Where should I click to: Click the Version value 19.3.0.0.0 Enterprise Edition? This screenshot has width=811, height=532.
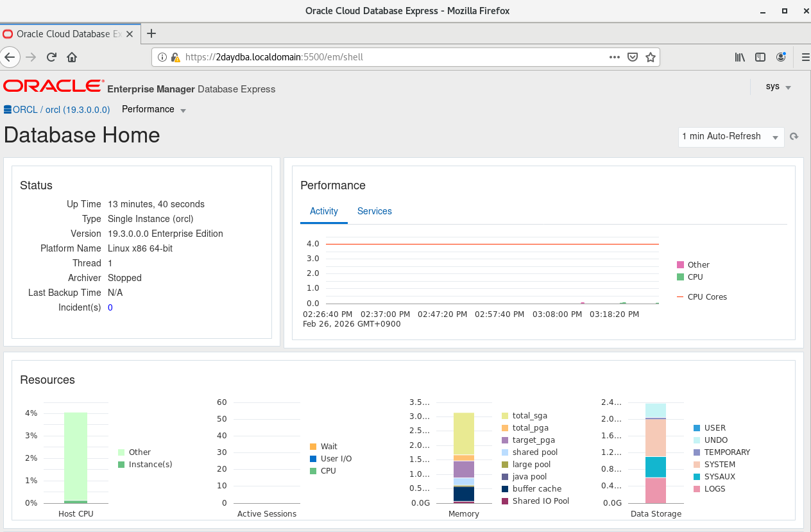pos(166,234)
